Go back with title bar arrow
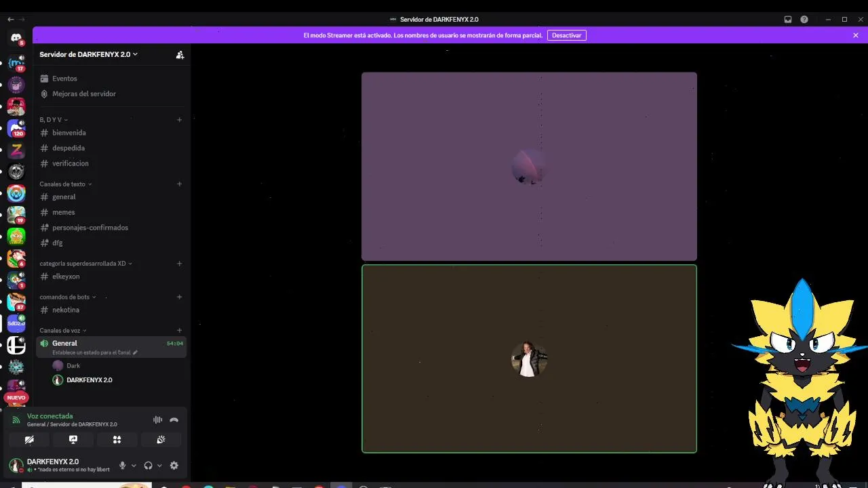The width and height of the screenshot is (868, 488). pyautogui.click(x=10, y=20)
